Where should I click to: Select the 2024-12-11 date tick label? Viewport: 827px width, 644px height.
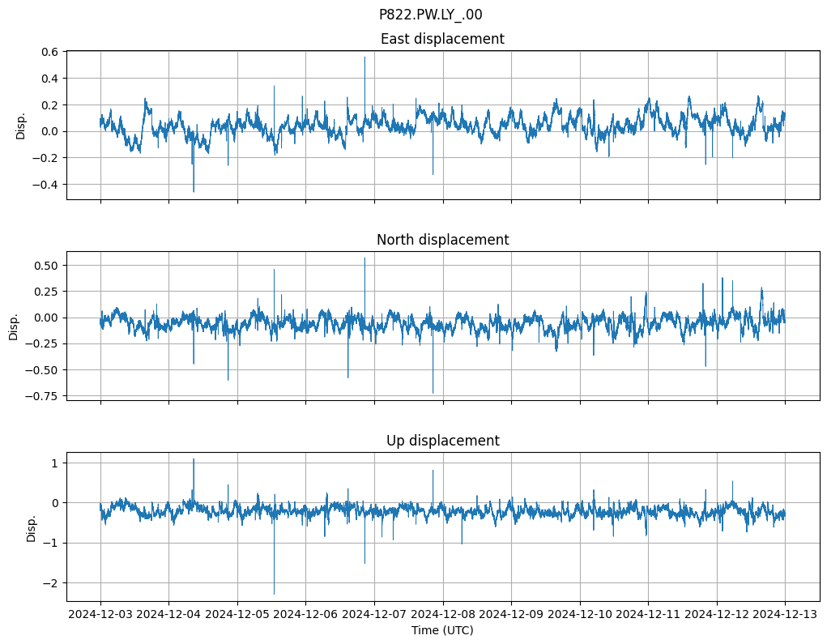(x=648, y=616)
